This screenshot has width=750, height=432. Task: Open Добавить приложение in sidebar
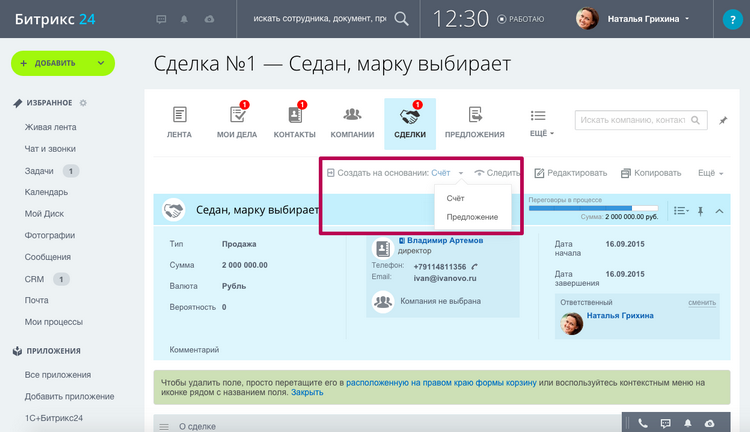tap(69, 397)
